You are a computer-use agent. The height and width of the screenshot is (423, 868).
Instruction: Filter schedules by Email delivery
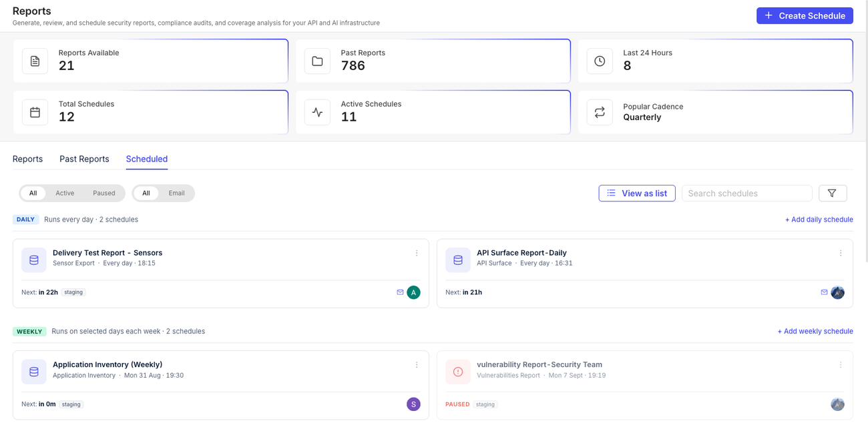pyautogui.click(x=176, y=193)
